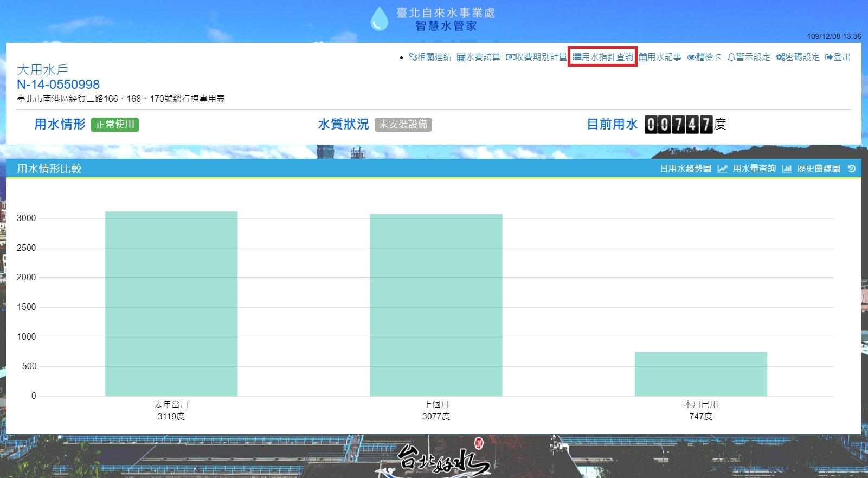
Task: Click history clock icon beside 歷史曲線圖
Action: [x=852, y=169]
